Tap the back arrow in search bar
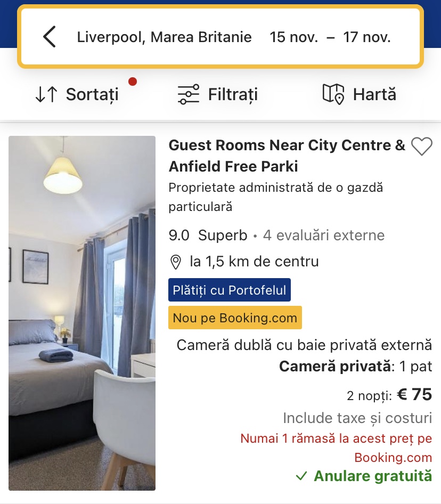This screenshot has height=504, width=441. pos(50,37)
